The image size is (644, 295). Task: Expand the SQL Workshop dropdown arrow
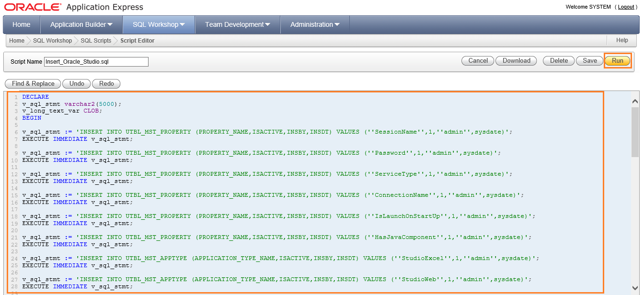(182, 25)
